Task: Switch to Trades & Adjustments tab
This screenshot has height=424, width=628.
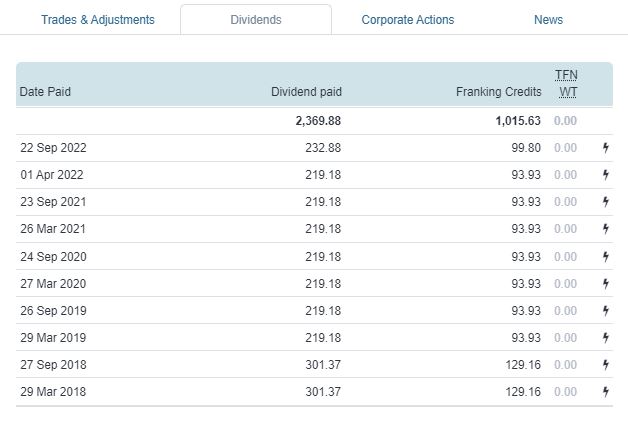Action: [98, 20]
